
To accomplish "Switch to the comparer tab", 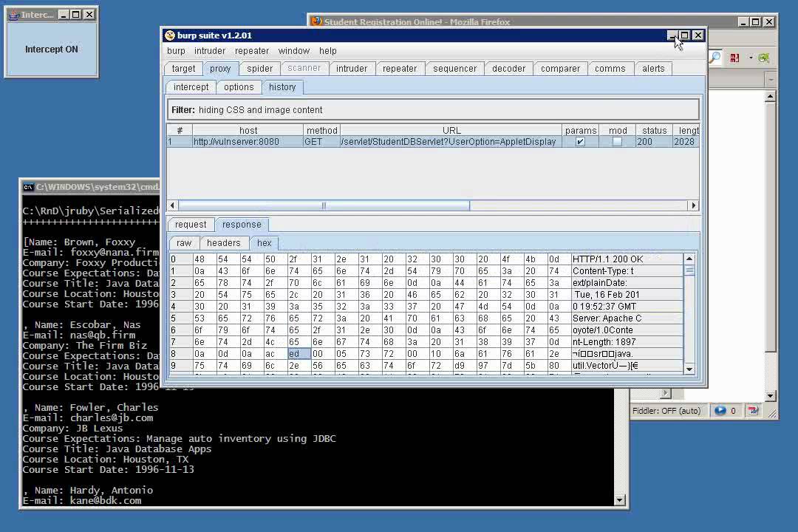I will click(560, 69).
